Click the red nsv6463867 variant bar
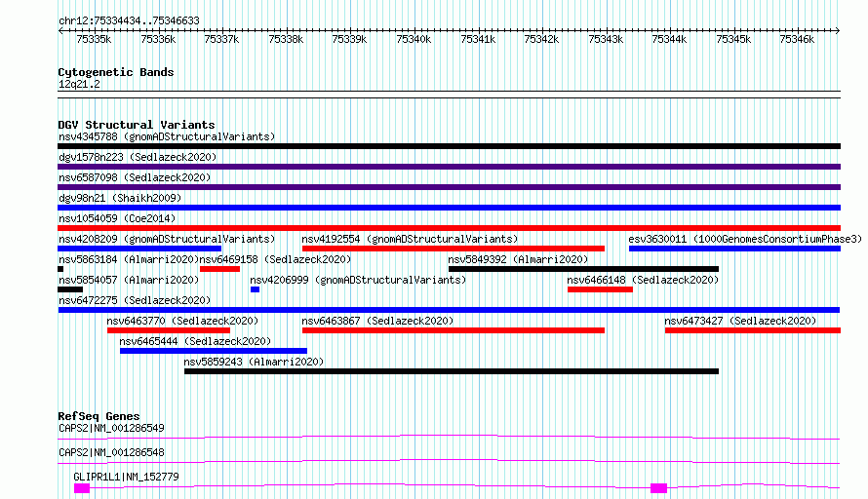The height and width of the screenshot is (499, 868). (x=454, y=330)
